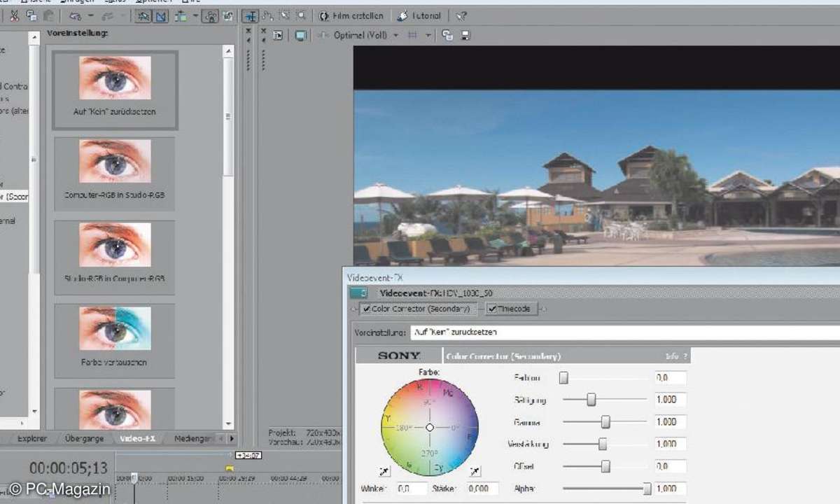This screenshot has height=504, width=840.
Task: Select the Normal Edit tool
Action: click(x=250, y=15)
